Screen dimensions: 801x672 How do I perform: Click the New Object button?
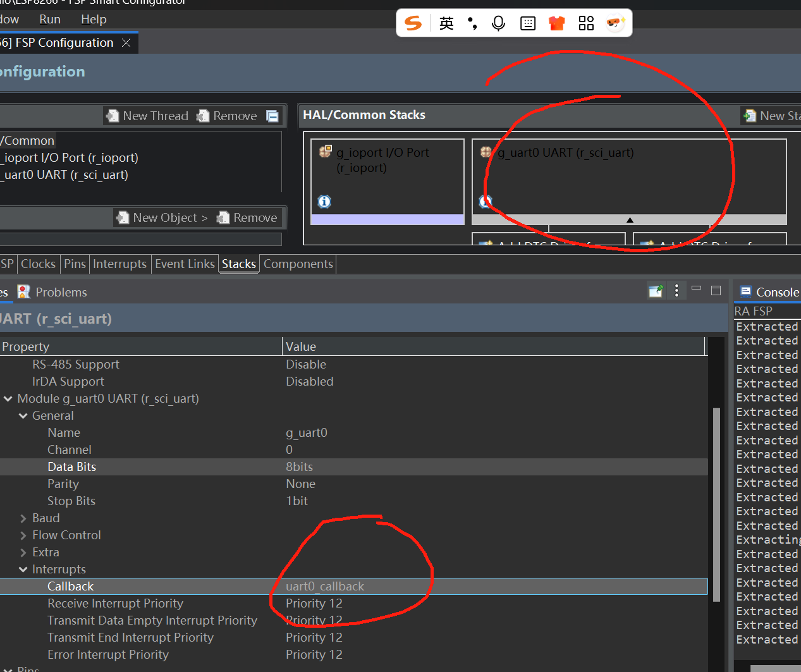click(162, 217)
